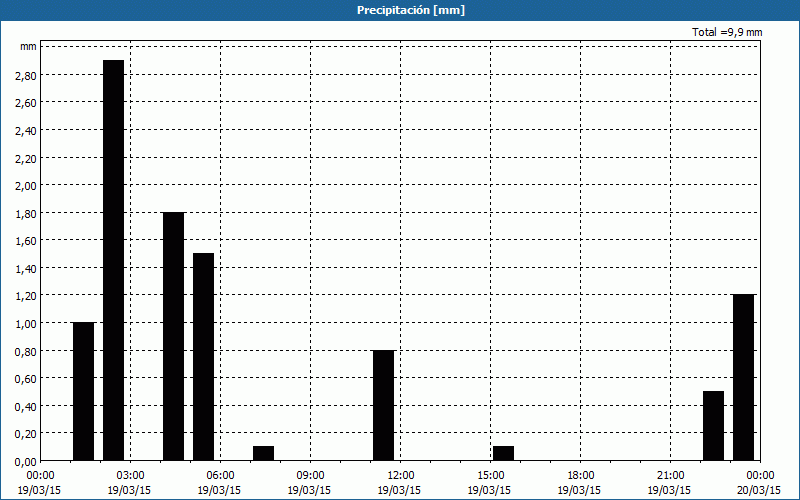Select the 09:00 time axis label
Screen dimensions: 800x500
[x=310, y=475]
